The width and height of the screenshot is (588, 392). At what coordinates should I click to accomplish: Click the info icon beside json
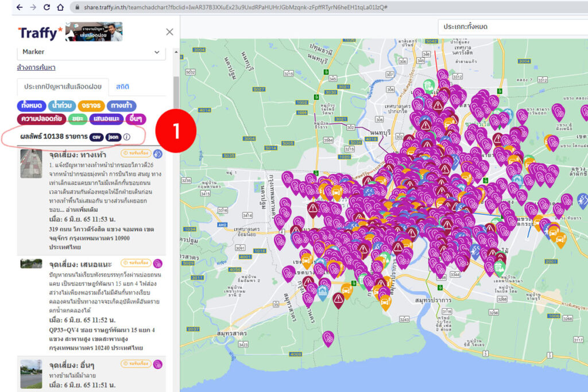pyautogui.click(x=127, y=137)
